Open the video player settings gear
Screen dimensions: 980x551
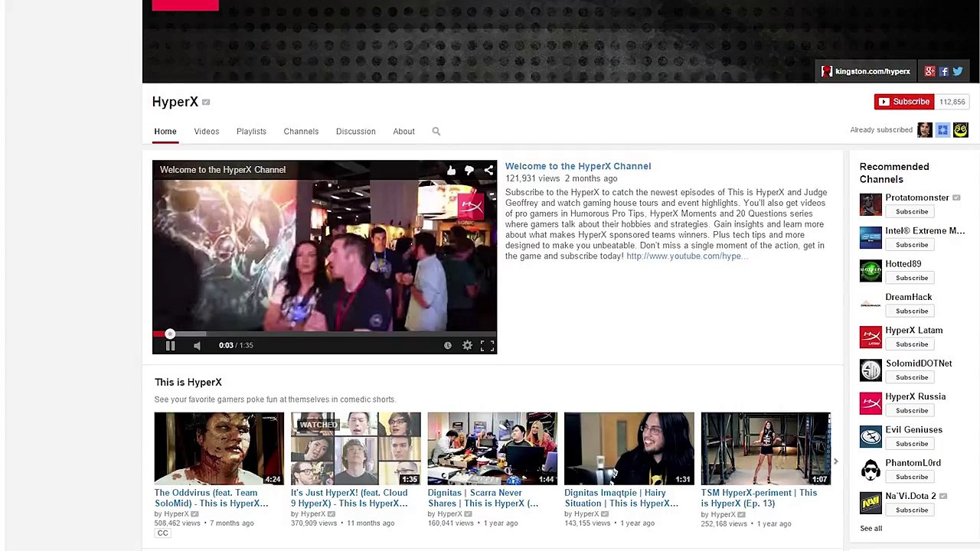(467, 345)
